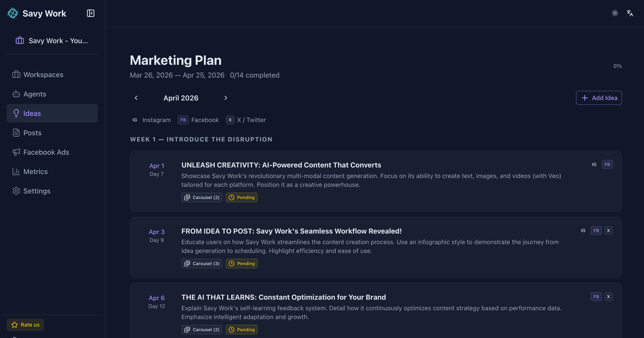
Task: Open the Agents page
Action: tap(35, 94)
